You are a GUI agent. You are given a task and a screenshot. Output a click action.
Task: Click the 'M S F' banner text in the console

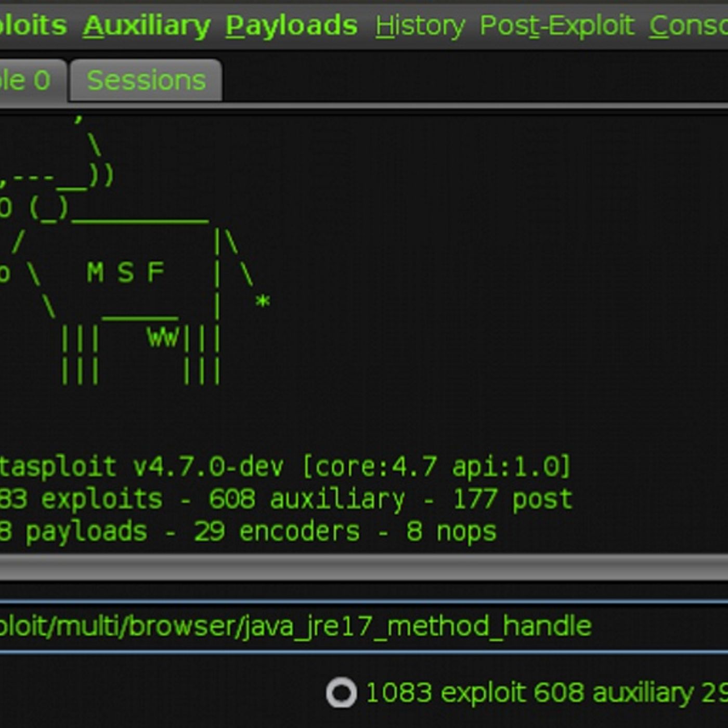click(x=125, y=272)
